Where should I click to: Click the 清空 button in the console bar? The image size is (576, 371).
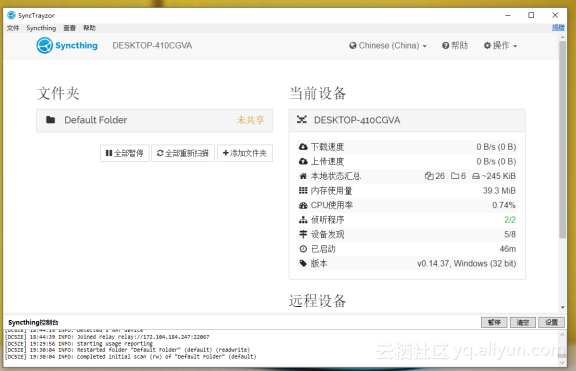click(523, 323)
